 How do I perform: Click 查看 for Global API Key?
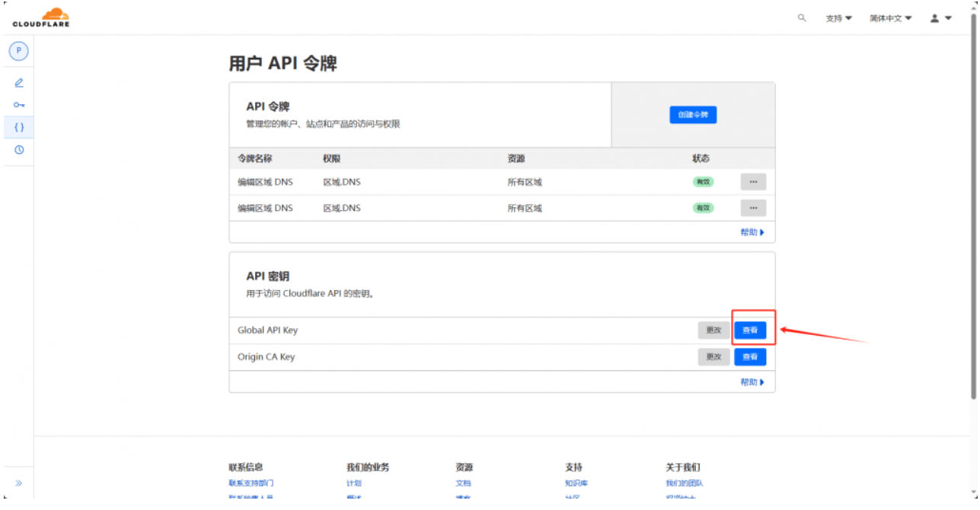pos(750,330)
